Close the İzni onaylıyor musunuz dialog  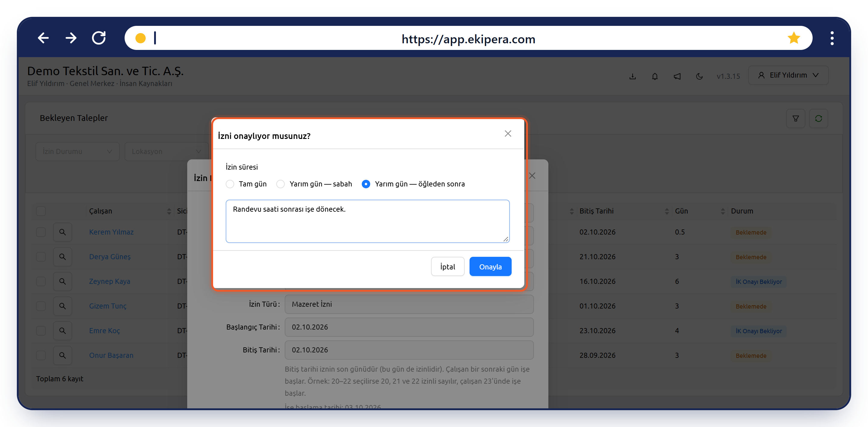point(508,134)
